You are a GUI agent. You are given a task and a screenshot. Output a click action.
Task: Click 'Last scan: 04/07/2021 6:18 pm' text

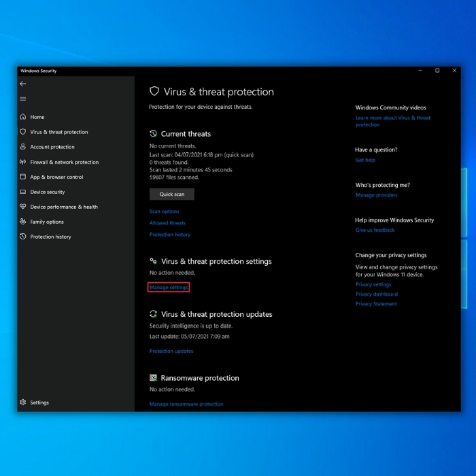coord(186,155)
